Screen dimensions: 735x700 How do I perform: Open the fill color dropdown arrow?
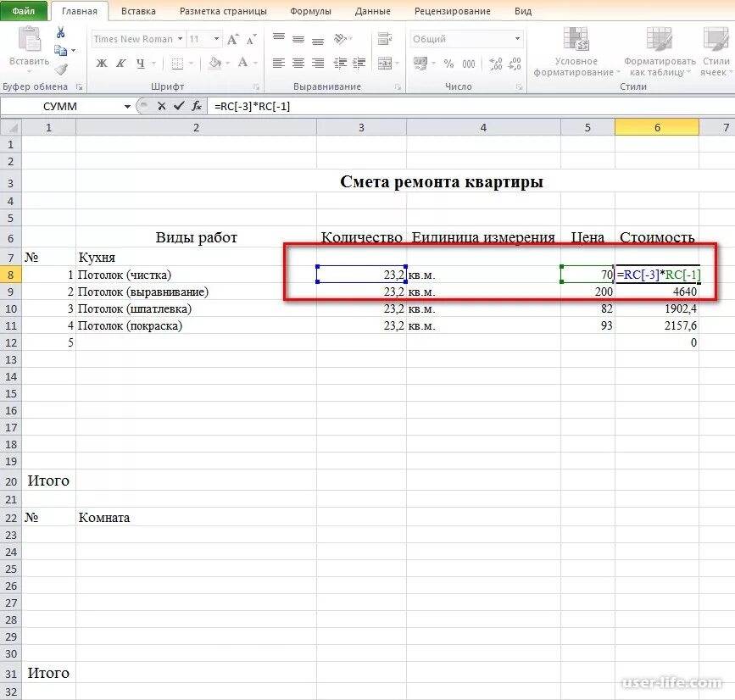(x=228, y=64)
